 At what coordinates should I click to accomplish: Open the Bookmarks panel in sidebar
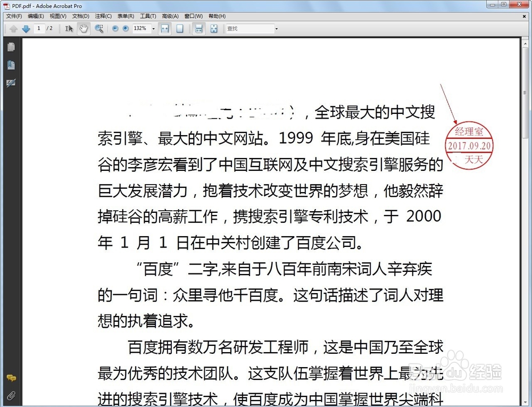pyautogui.click(x=11, y=65)
